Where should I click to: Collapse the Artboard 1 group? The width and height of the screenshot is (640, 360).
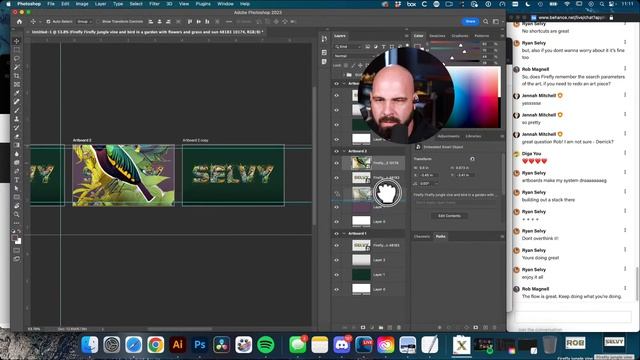(344, 233)
